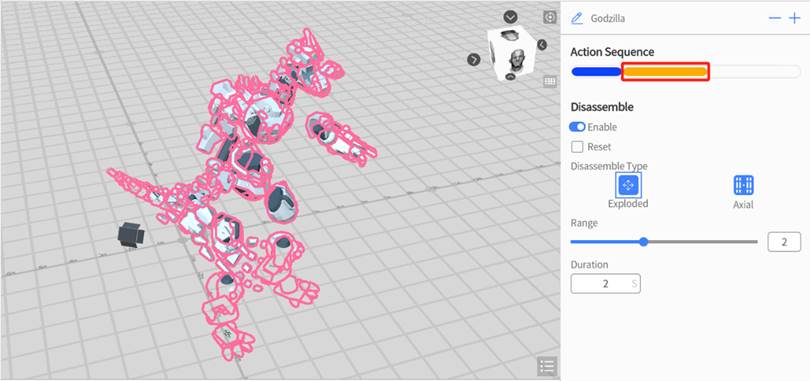Image resolution: width=810 pixels, height=381 pixels.
Task: Click the Range slider handle
Action: tap(643, 242)
